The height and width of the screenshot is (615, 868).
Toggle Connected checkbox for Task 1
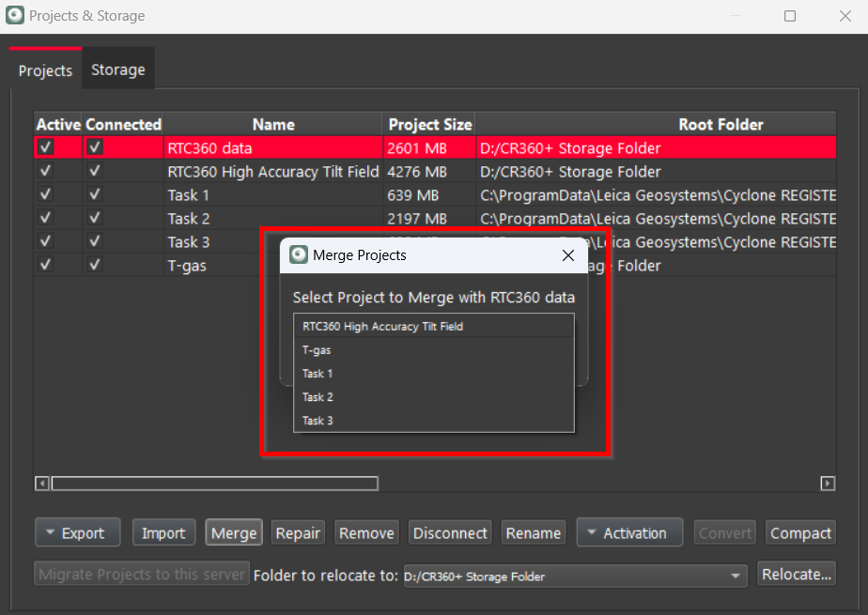coord(95,194)
